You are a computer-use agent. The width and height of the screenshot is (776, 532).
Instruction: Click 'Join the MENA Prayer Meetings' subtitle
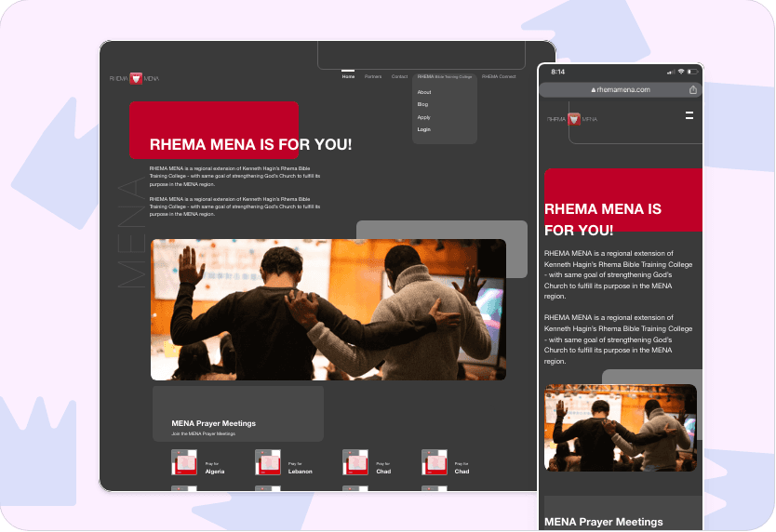pos(203,433)
